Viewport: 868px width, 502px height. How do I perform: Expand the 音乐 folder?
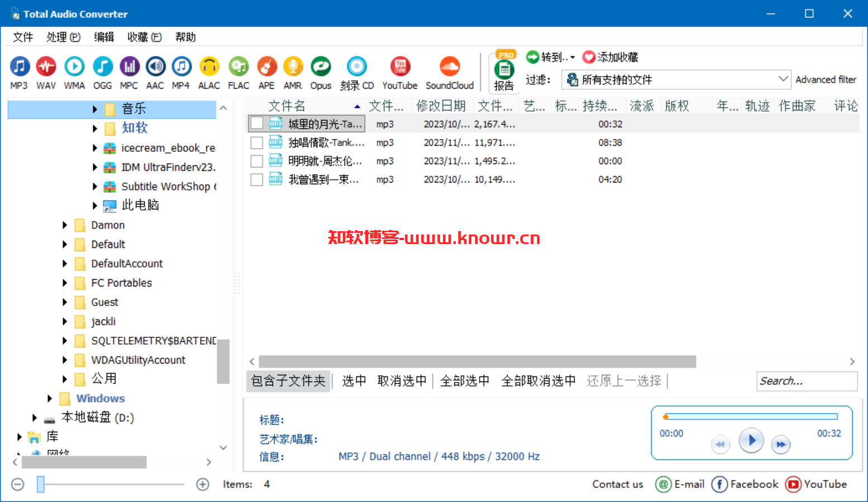coord(95,109)
